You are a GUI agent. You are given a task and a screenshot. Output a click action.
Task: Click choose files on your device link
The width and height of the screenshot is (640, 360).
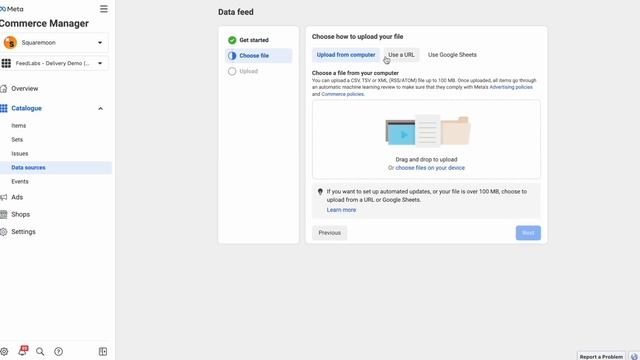click(x=430, y=168)
